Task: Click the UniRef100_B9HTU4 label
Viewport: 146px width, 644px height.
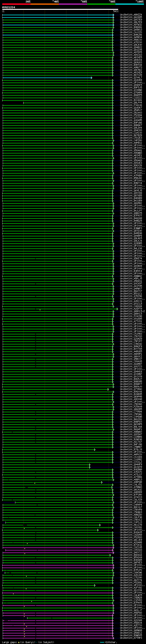Action: point(131,65)
